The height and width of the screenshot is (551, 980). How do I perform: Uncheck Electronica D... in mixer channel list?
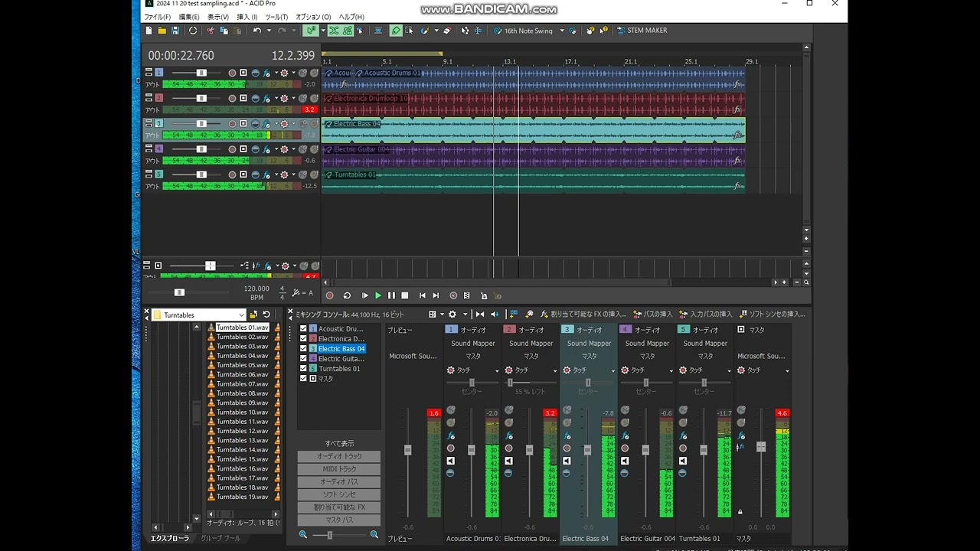(303, 339)
